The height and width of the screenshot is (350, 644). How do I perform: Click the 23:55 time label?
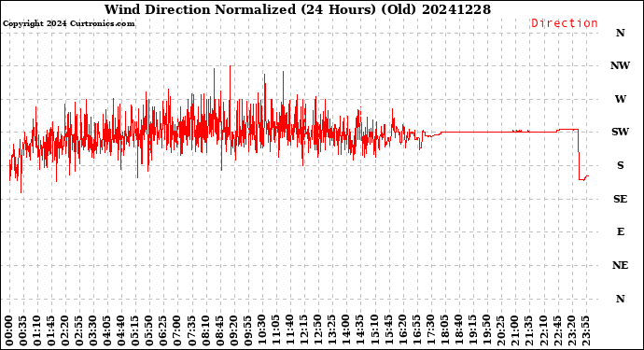pyautogui.click(x=585, y=330)
